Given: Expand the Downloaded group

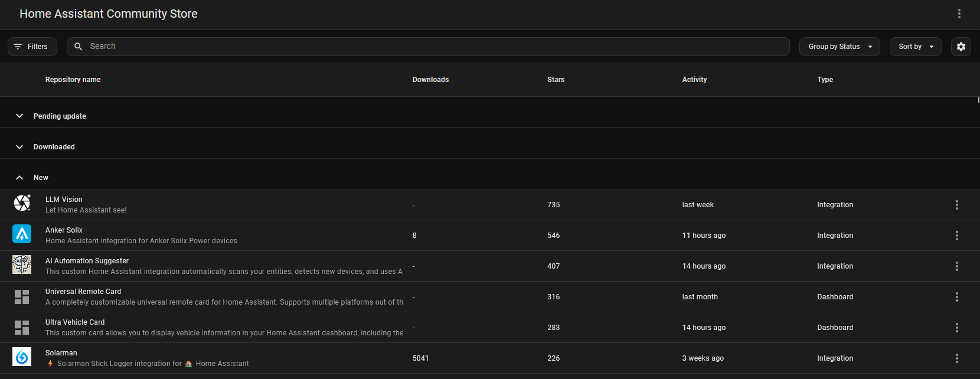Looking at the screenshot, I should (x=19, y=147).
